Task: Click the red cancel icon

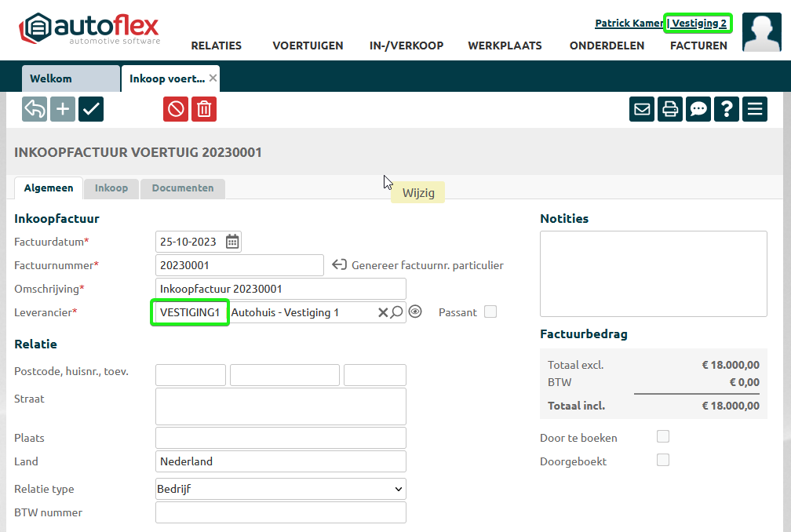Action: (x=176, y=109)
